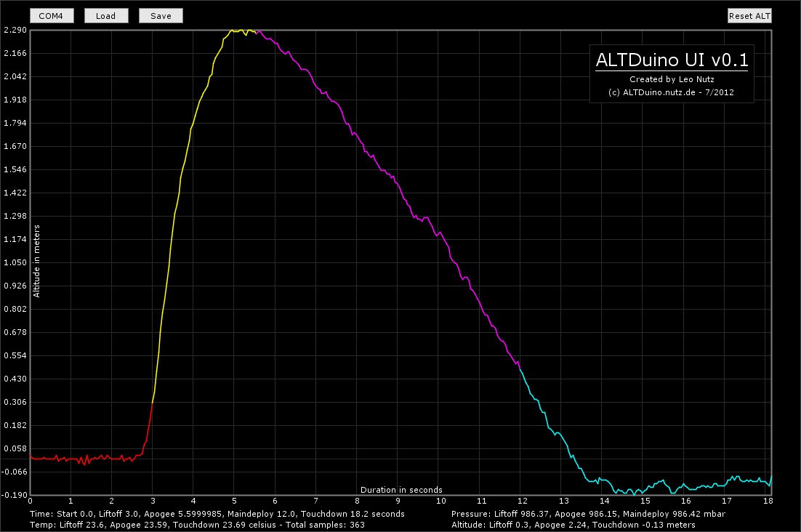Click the x-axis tick label 5
801x532 pixels.
[x=235, y=501]
